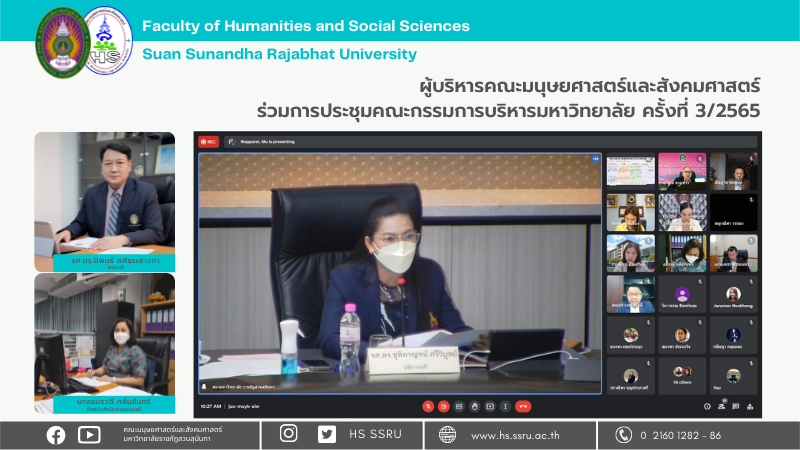This screenshot has width=800, height=450.
Task: Turn on the camera in Meet toolbar
Action: click(x=444, y=406)
